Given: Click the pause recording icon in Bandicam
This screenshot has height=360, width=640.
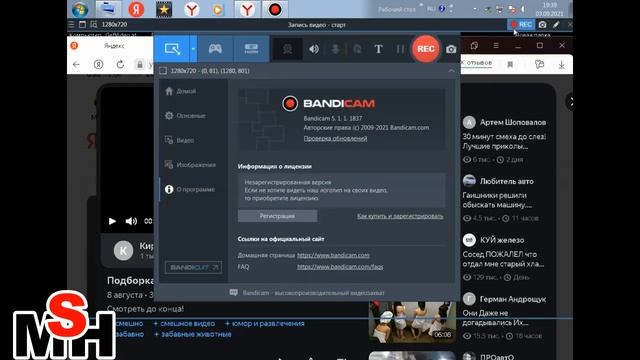Looking at the screenshot, I should pyautogui.click(x=400, y=49).
